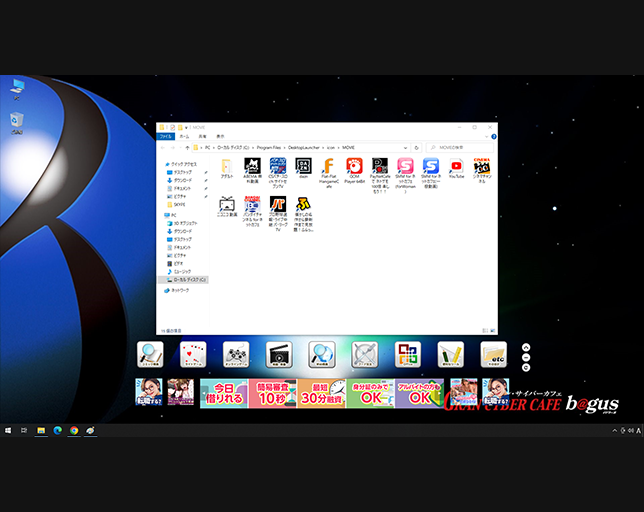This screenshot has height=512, width=644.
Task: Go up one folder level
Action: 187,147
